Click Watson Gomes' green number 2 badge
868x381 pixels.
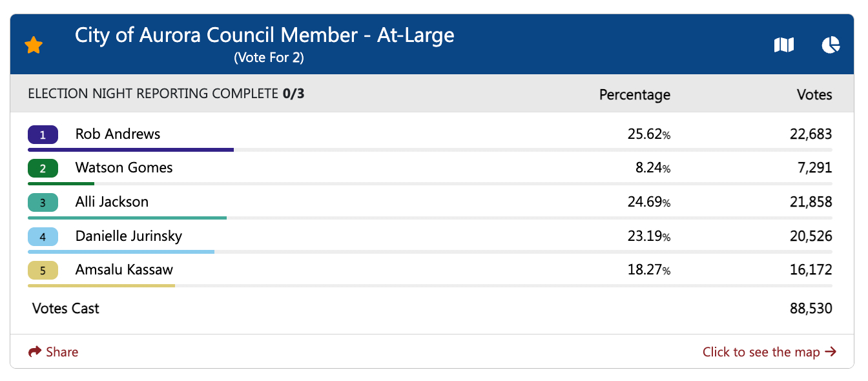43,168
